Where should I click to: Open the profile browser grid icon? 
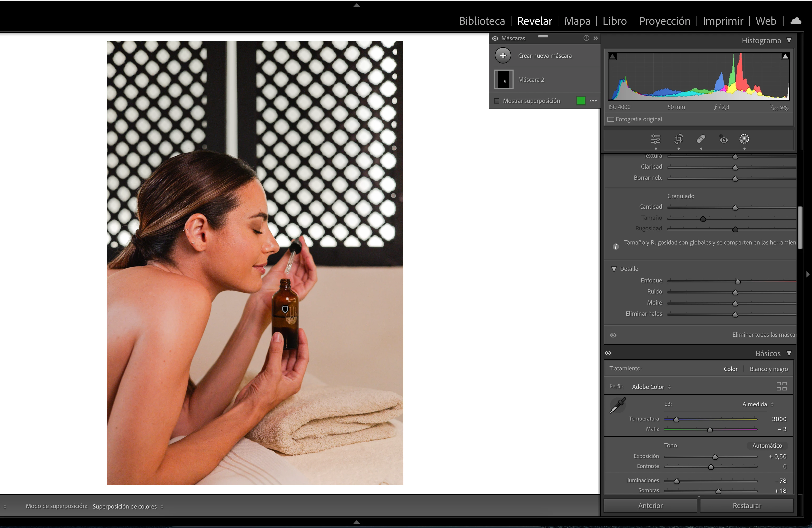tap(781, 386)
